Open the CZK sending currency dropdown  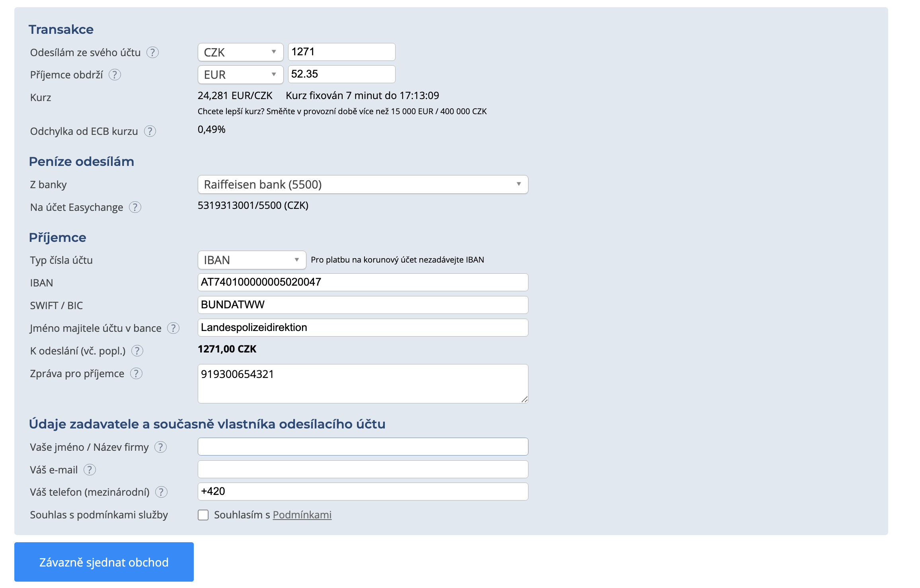pyautogui.click(x=240, y=52)
